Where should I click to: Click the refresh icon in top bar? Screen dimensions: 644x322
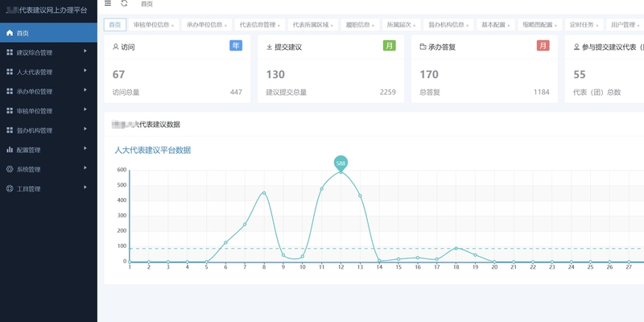tap(125, 4)
